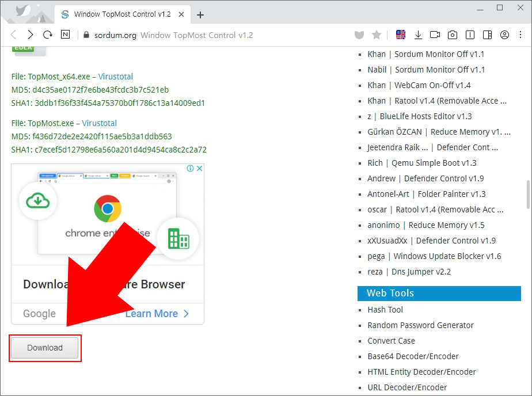Go back to the previous page
This screenshot has height=396, width=532.
coord(14,35)
